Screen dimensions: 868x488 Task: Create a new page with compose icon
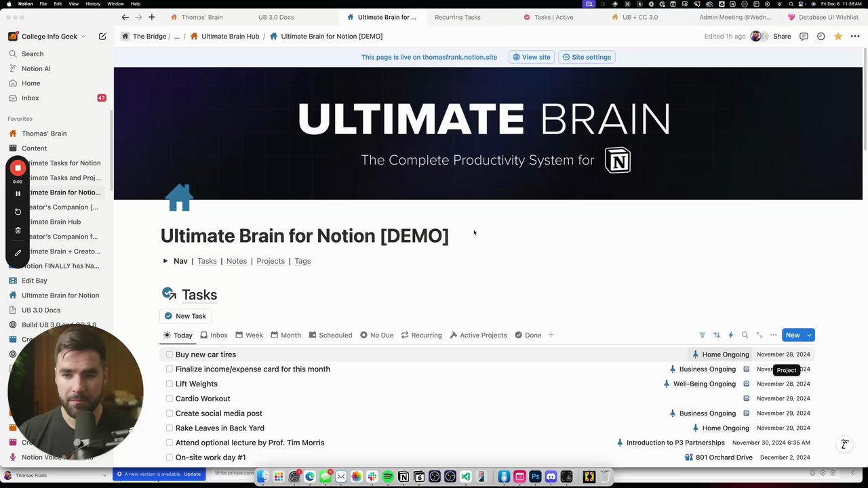click(102, 37)
